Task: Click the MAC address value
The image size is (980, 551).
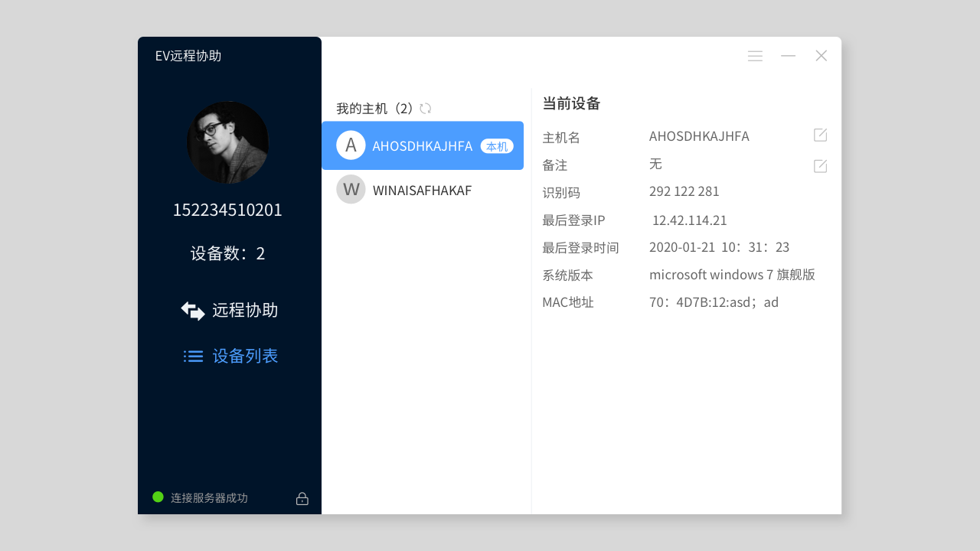Action: point(714,302)
